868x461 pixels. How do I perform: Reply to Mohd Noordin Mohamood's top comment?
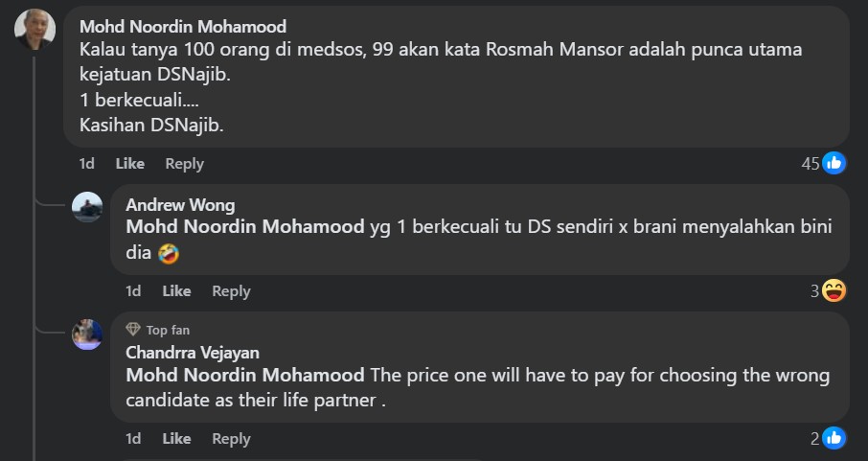(184, 164)
